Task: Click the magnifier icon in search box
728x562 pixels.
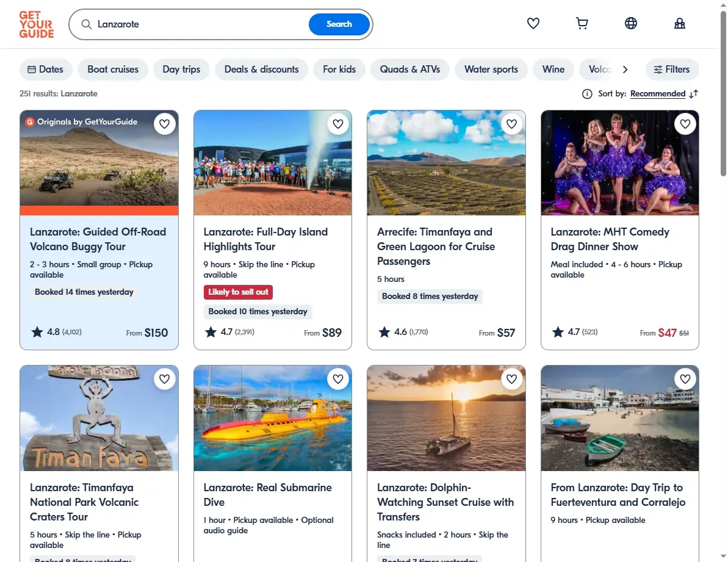Action: pos(87,24)
